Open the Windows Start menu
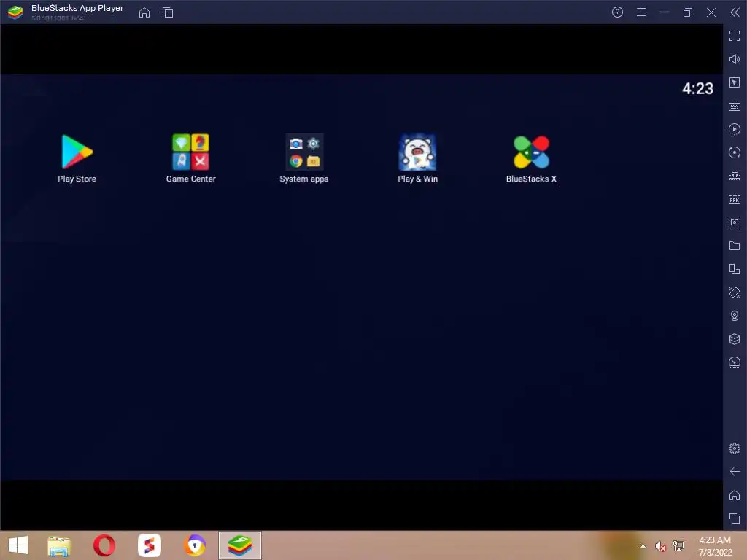This screenshot has height=560, width=747. point(18,545)
